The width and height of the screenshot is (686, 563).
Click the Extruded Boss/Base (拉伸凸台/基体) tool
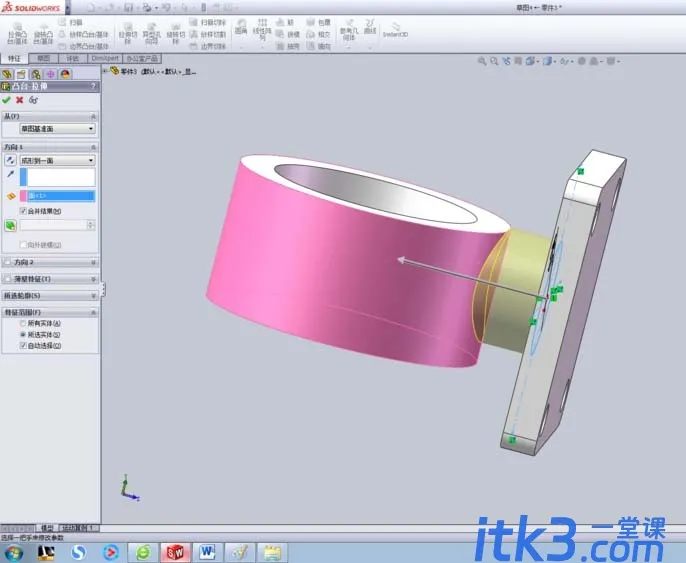coord(18,33)
